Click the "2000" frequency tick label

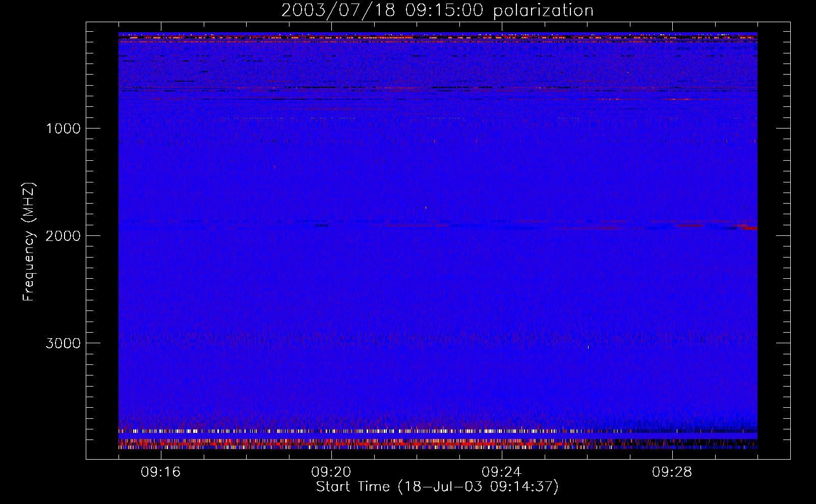63,236
